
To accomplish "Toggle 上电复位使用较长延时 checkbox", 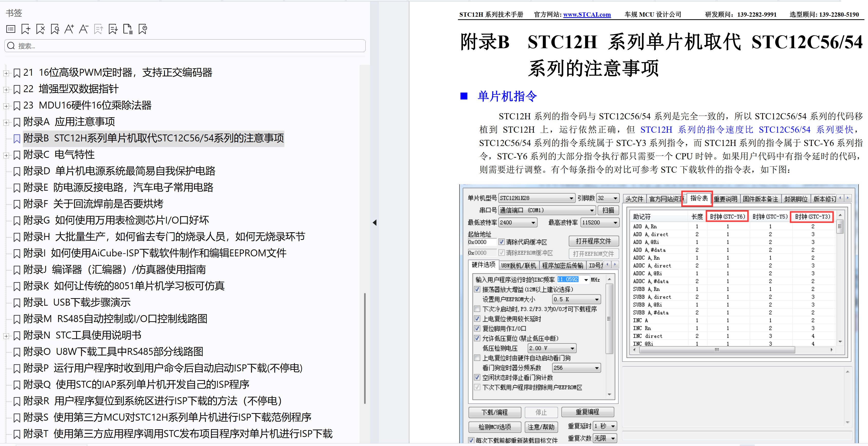I will [x=477, y=318].
